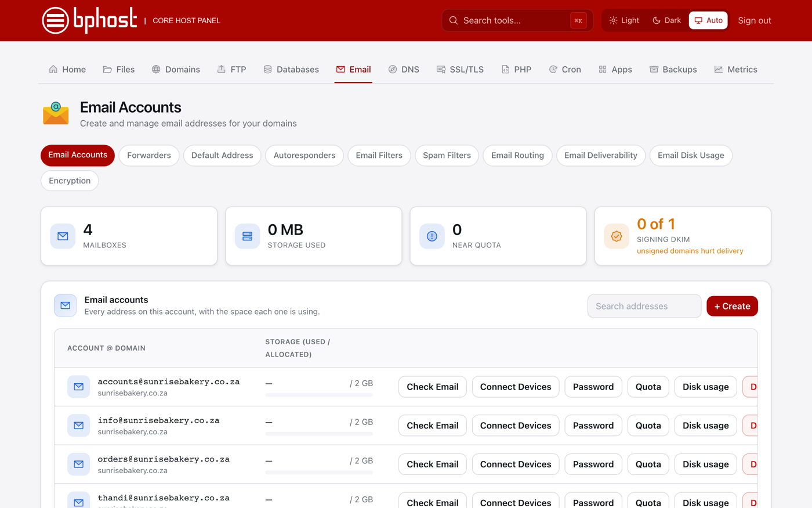Click the PHP file icon

[505, 69]
